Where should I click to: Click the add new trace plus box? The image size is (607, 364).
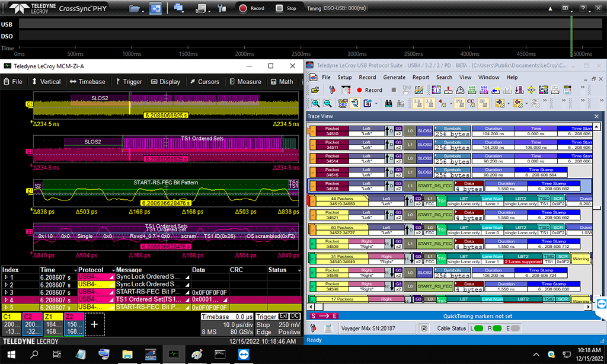95,325
